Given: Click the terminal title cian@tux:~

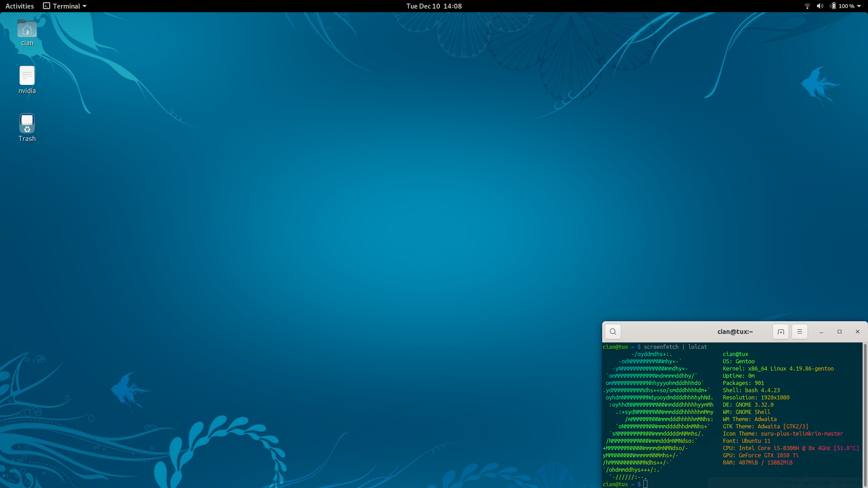Looking at the screenshot, I should pos(735,332).
